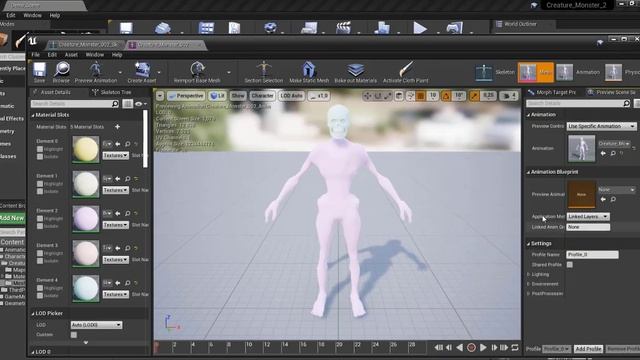Open view options grid icon in Asset Details

coord(127,104)
